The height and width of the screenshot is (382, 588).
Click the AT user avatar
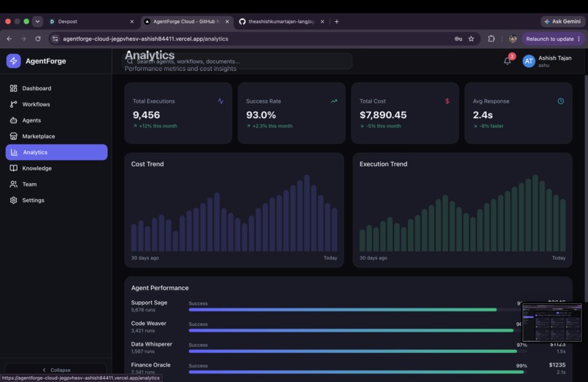529,61
